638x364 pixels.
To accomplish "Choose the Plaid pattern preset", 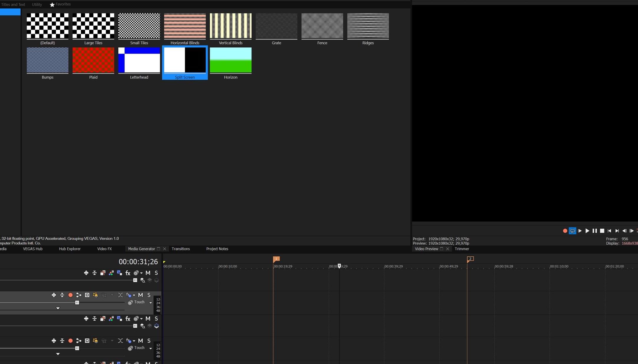I will click(x=93, y=63).
